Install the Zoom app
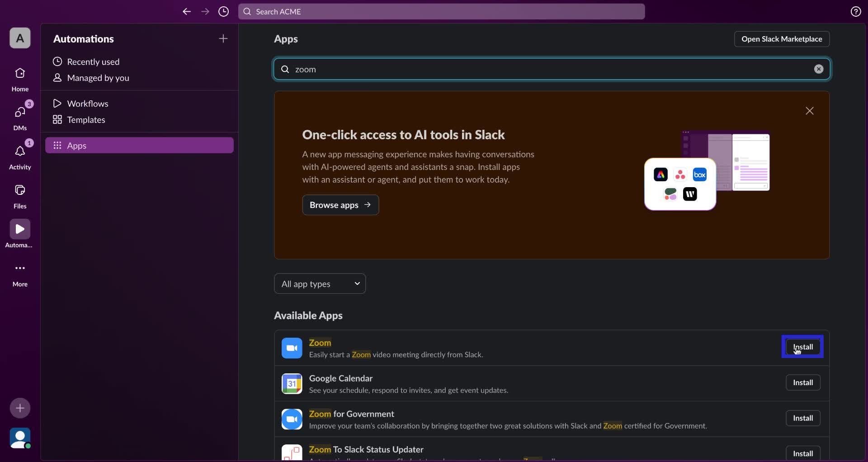868x462 pixels. 802,347
